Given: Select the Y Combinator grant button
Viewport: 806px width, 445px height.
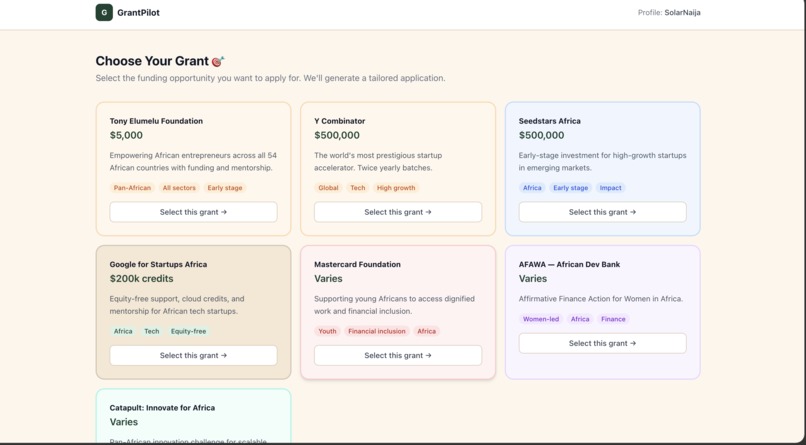Looking at the screenshot, I should 398,212.
